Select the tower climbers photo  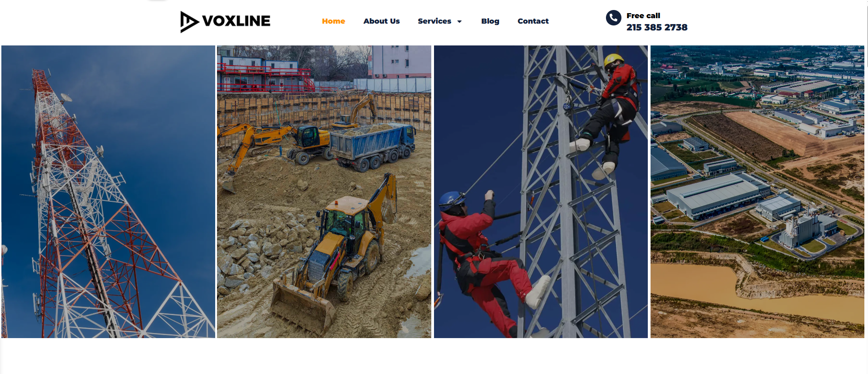point(540,191)
